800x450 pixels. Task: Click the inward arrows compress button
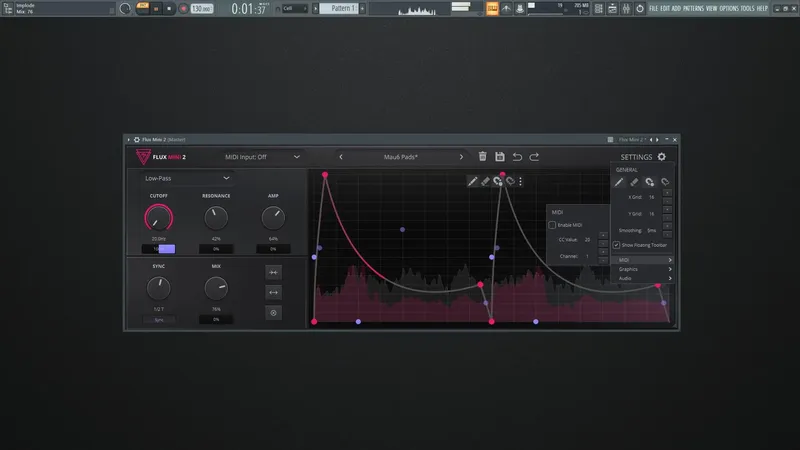(273, 272)
